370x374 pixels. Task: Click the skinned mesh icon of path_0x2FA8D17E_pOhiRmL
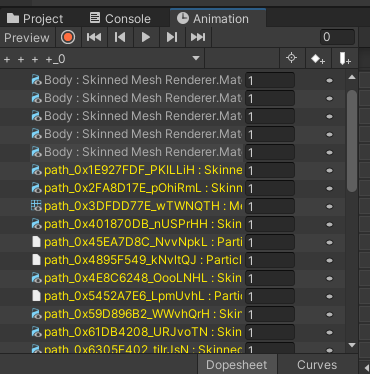coord(36,188)
